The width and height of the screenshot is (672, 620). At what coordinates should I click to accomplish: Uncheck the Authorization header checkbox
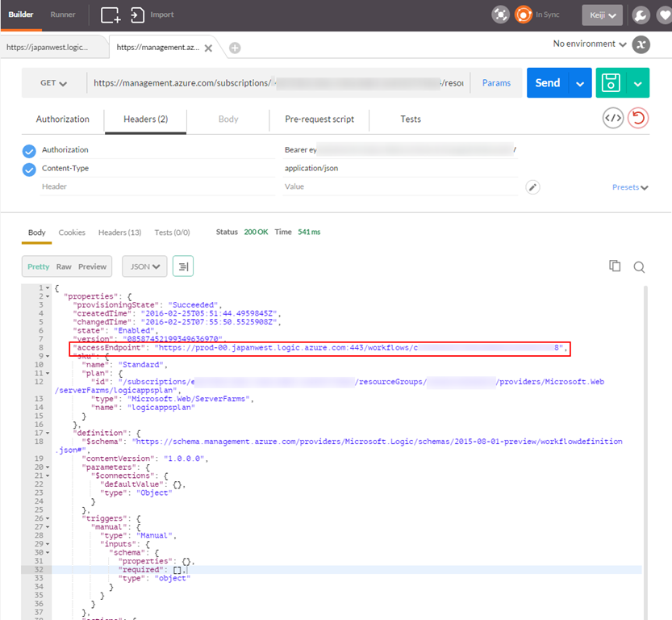tap(30, 150)
